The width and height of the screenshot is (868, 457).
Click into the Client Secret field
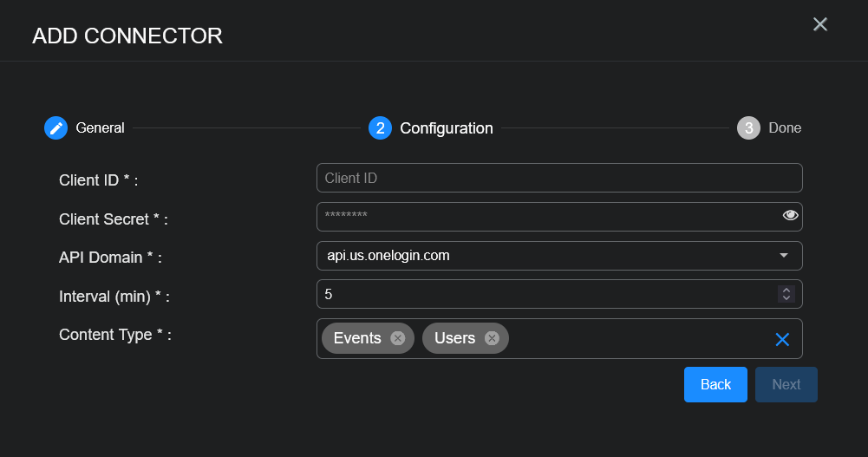(546, 217)
